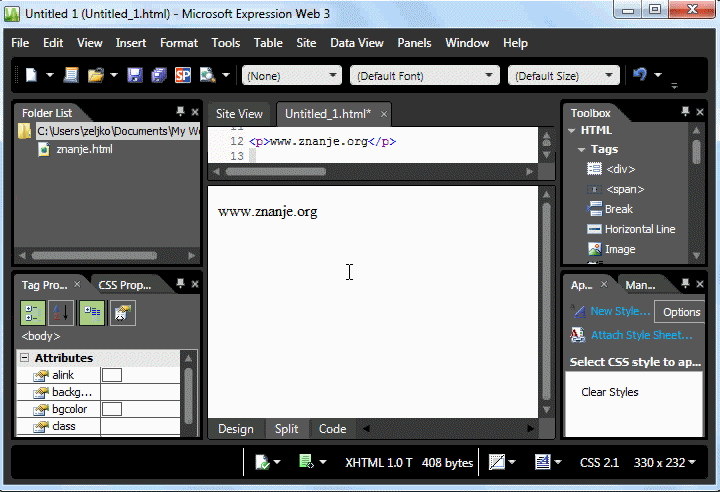Click the bgcolor color swatch

click(112, 409)
